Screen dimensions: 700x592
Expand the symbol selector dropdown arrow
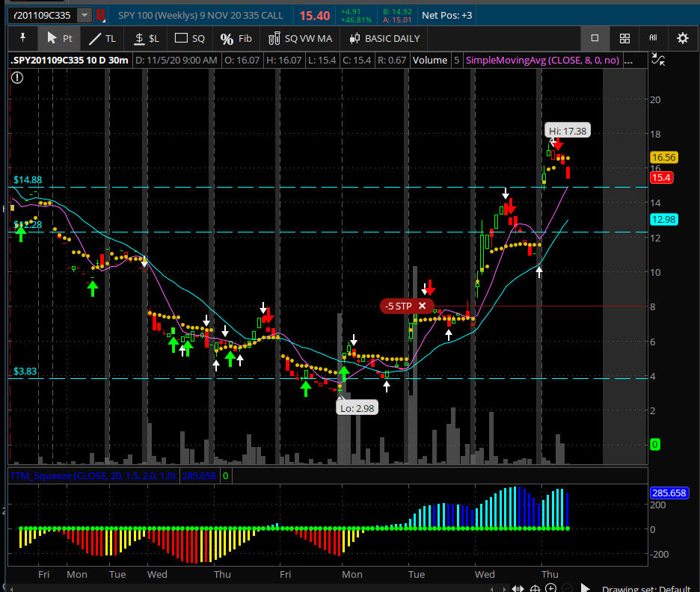pyautogui.click(x=85, y=15)
